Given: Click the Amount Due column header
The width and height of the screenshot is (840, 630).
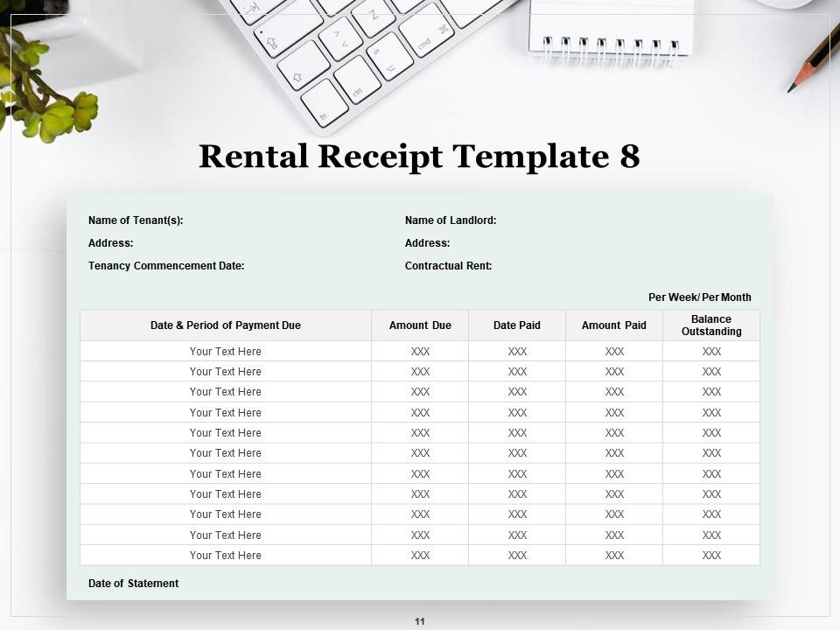Looking at the screenshot, I should [x=421, y=325].
